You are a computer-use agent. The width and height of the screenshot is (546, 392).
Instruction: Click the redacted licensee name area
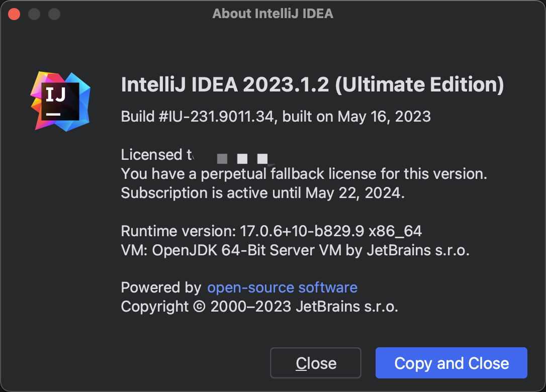click(x=242, y=158)
